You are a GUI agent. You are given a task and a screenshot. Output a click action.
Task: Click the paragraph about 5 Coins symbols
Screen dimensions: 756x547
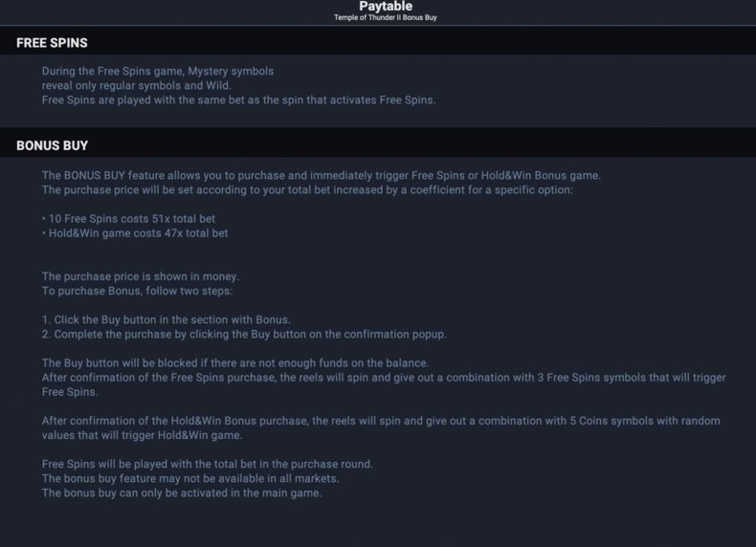click(381, 428)
